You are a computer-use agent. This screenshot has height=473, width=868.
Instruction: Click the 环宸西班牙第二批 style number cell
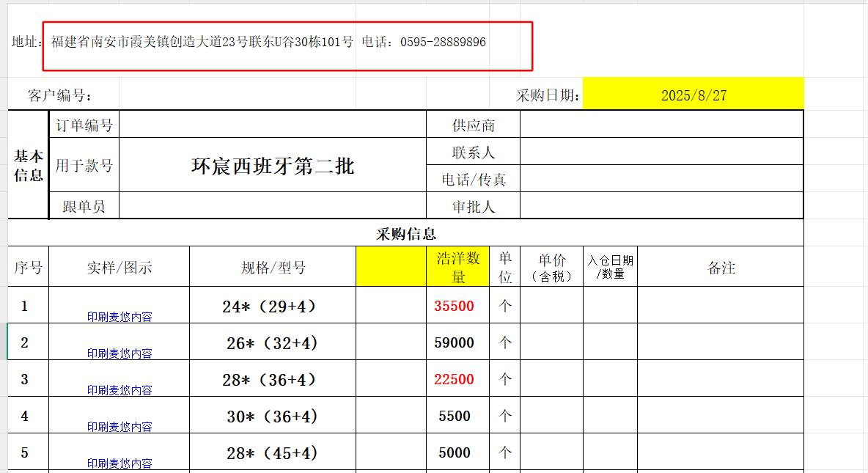272,166
